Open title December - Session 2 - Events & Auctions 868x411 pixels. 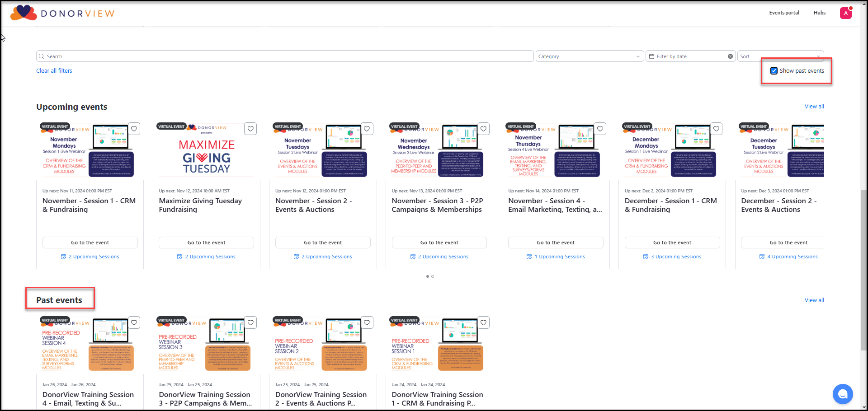coord(779,205)
